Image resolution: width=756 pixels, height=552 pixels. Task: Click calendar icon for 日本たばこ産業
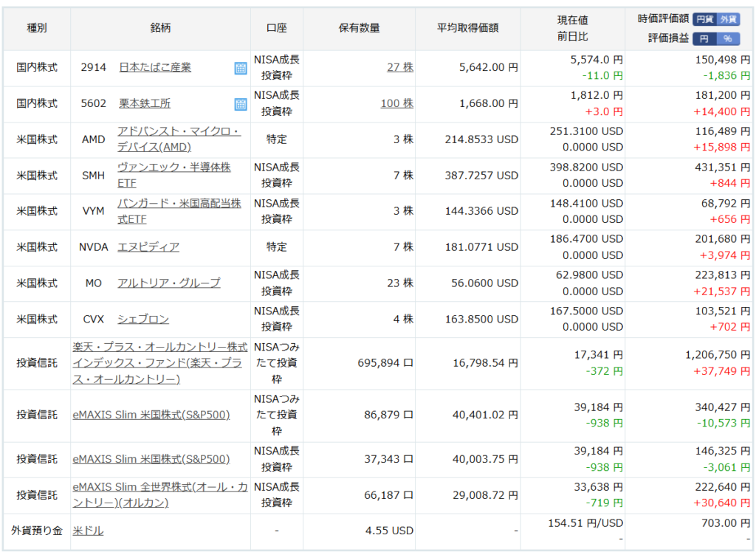click(x=241, y=68)
